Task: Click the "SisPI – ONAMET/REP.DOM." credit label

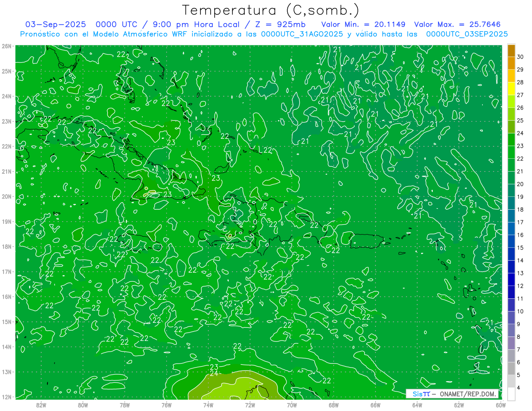Action: point(453,394)
